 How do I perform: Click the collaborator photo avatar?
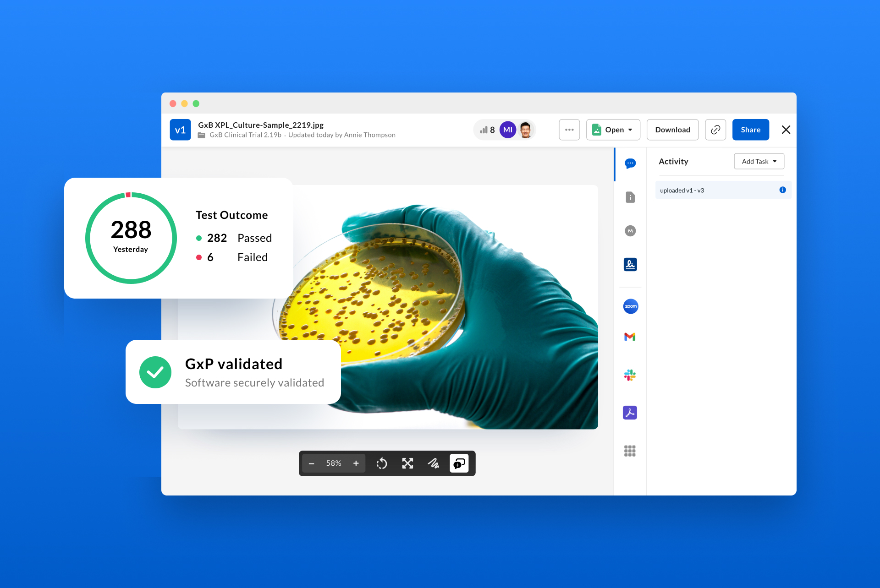(526, 130)
